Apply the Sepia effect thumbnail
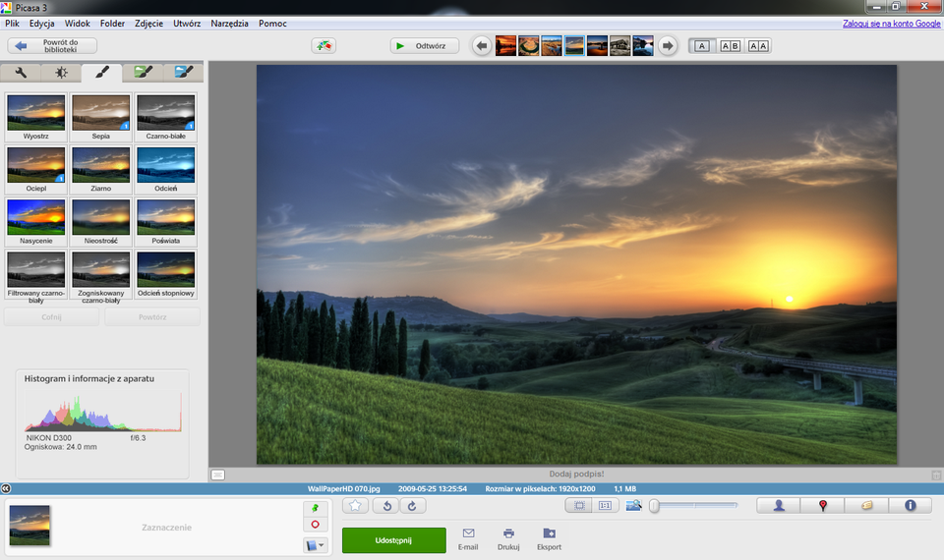The image size is (944, 560). click(x=101, y=113)
